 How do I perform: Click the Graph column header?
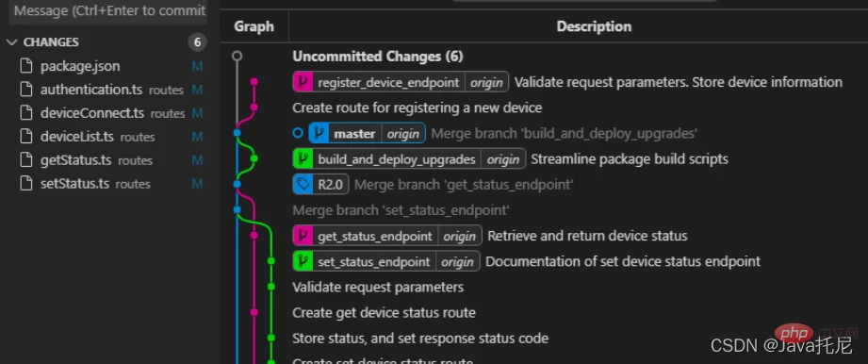pos(254,26)
